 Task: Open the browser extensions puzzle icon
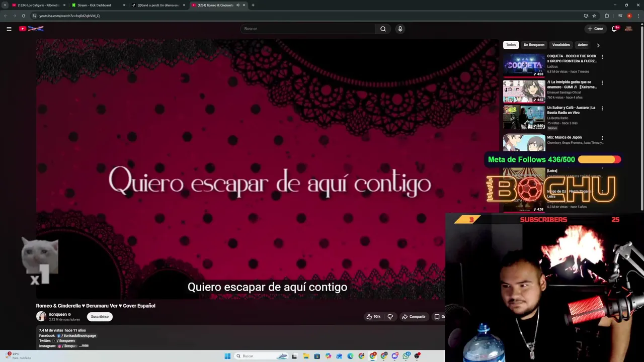click(x=607, y=16)
